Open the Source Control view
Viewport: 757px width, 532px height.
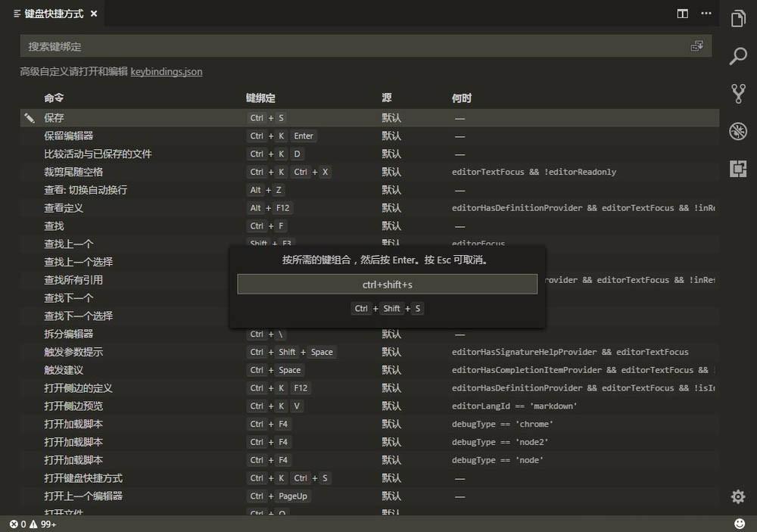point(738,93)
